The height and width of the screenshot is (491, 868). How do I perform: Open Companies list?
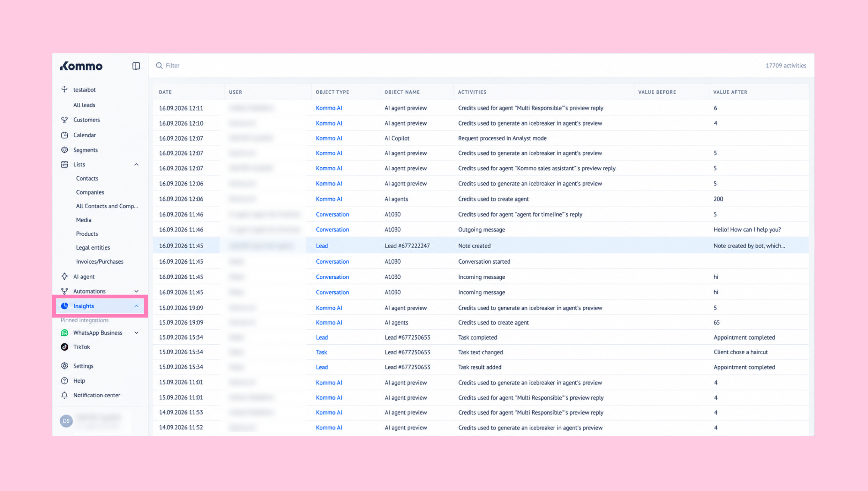90,192
